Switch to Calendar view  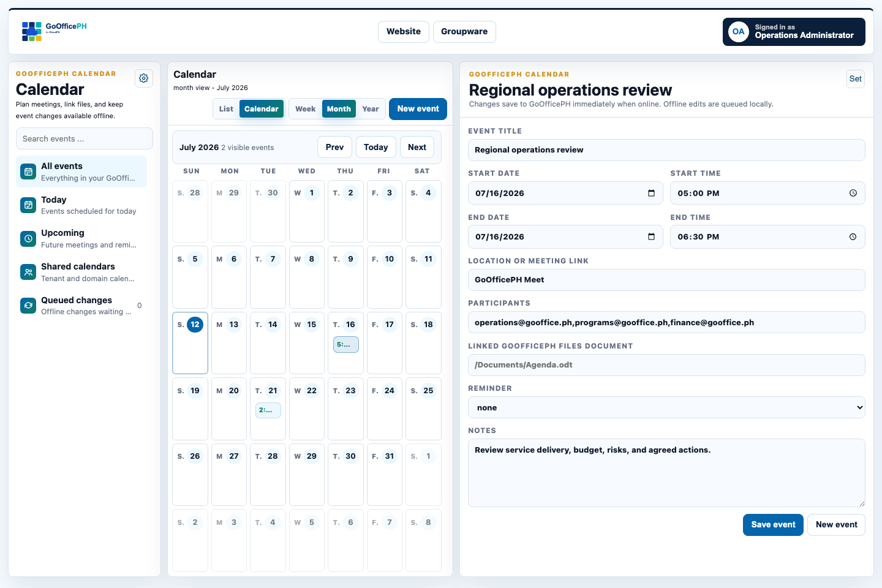[x=262, y=109]
